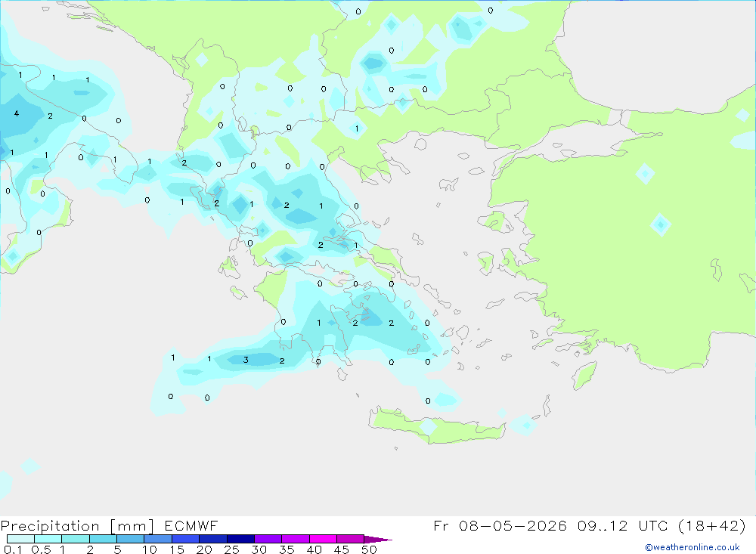Click the precipitation value 3 on map
Screen dimensions: 756x554
246,360
